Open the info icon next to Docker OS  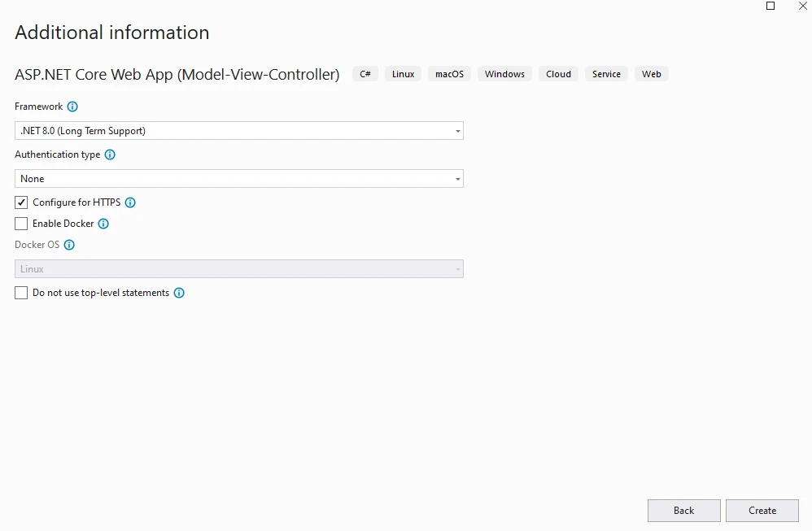(x=69, y=245)
